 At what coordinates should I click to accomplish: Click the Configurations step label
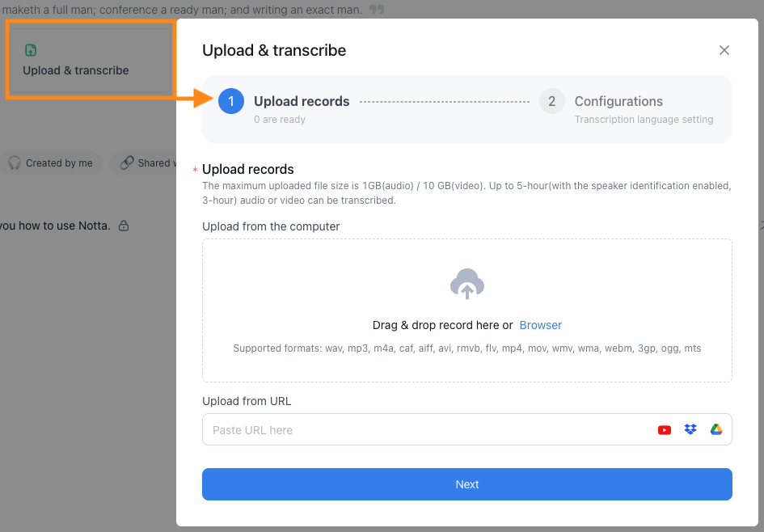[x=618, y=101]
